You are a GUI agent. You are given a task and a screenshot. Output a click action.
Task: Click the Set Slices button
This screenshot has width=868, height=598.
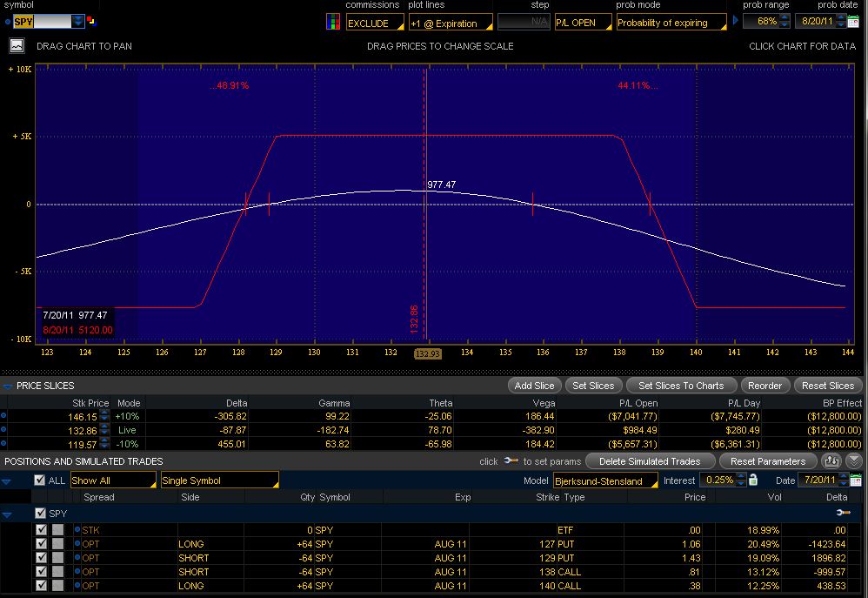pyautogui.click(x=593, y=386)
